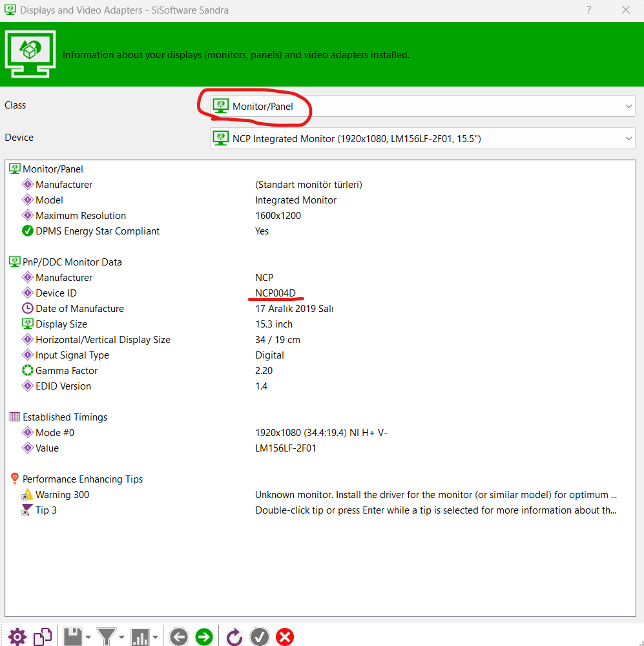This screenshot has height=646, width=644.
Task: Select the Tip 3 row
Action: (320, 510)
